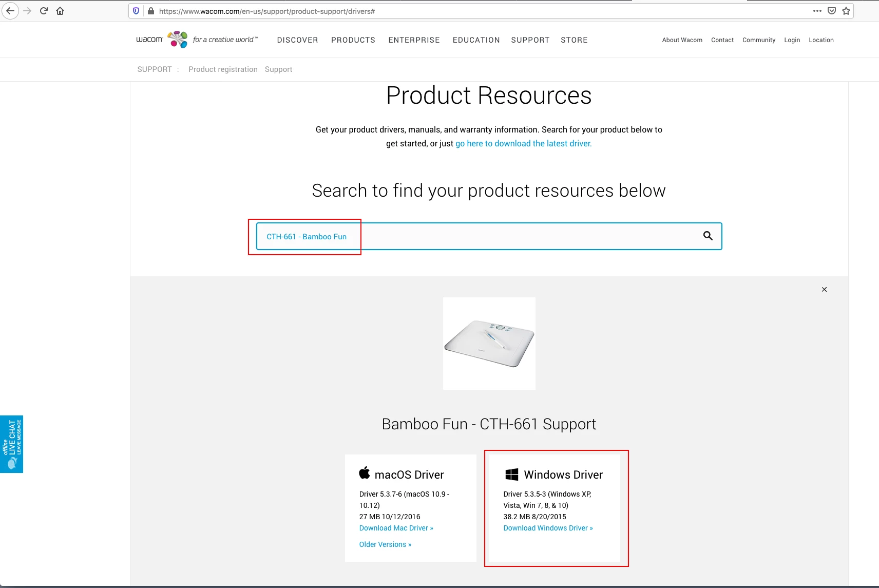Open Older Versions for macOS
The width and height of the screenshot is (879, 588).
tap(386, 544)
